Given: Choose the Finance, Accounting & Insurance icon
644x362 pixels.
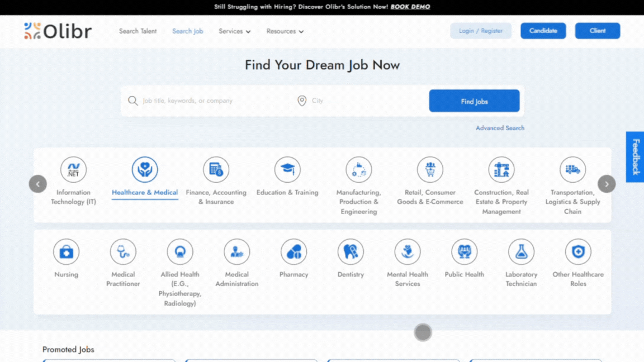Looking at the screenshot, I should 216,170.
